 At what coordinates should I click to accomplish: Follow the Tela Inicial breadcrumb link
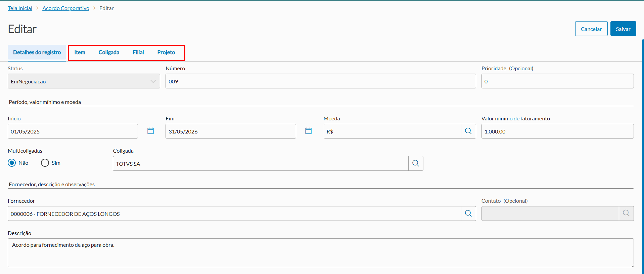pyautogui.click(x=20, y=8)
